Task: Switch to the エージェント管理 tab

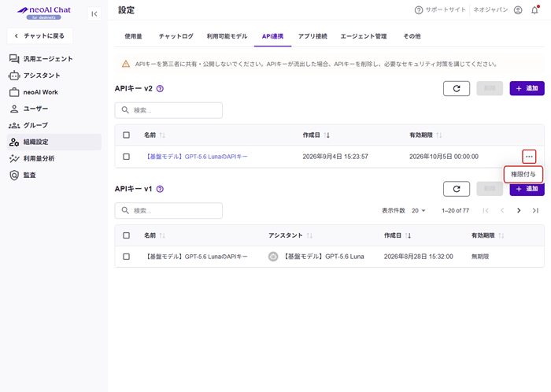Action: coord(364,36)
